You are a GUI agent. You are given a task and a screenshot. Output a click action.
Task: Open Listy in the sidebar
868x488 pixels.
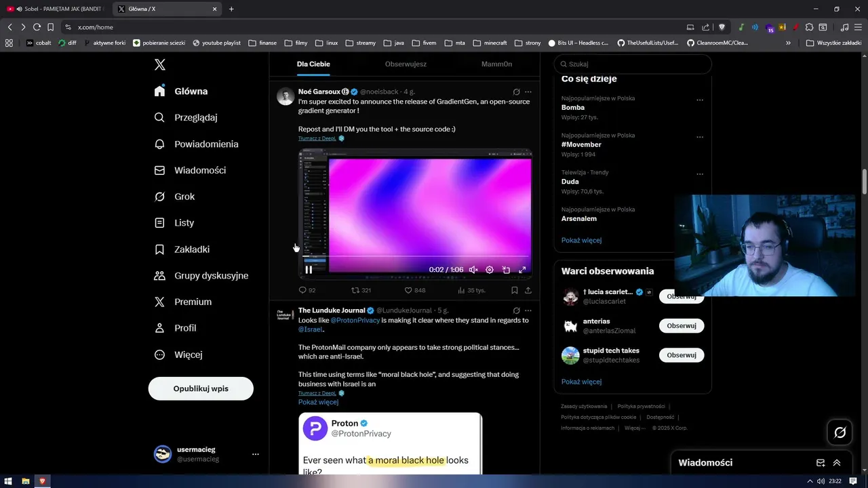[x=174, y=222]
